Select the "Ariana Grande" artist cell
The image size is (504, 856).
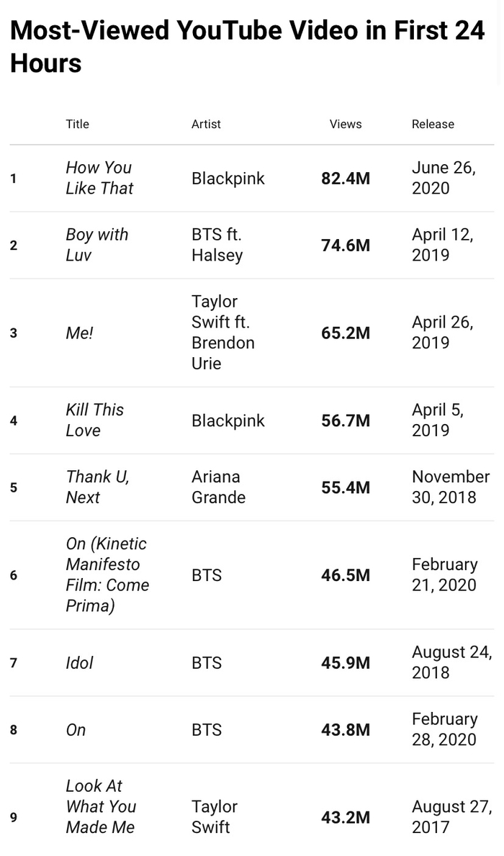[218, 487]
